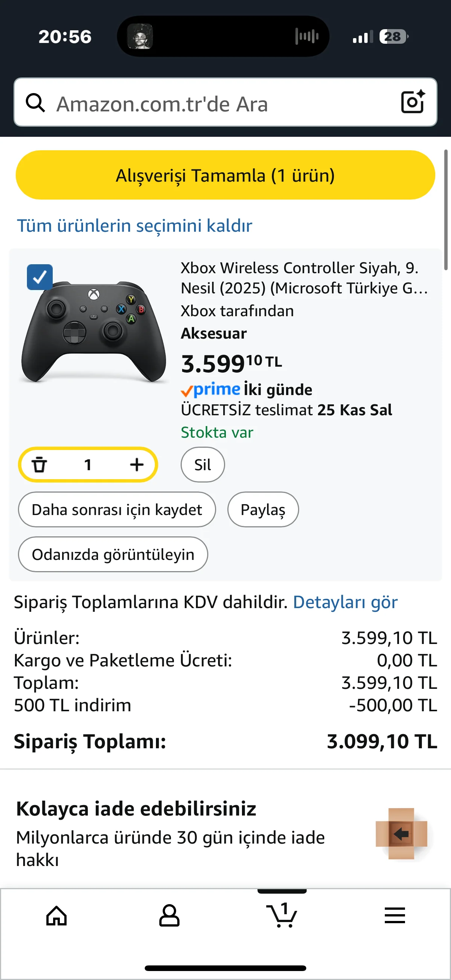Image resolution: width=451 pixels, height=980 pixels.
Task: Click Tüm ürünlerin seçimini kaldır link
Action: [x=134, y=226]
